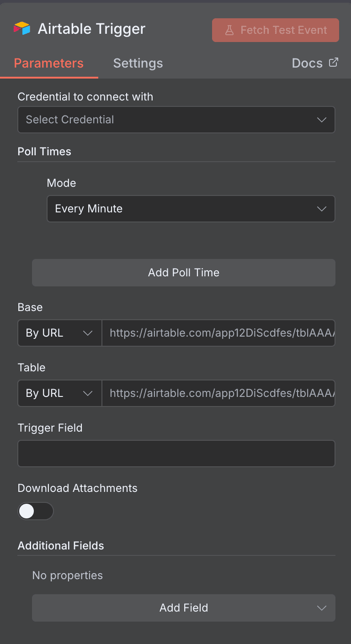Image resolution: width=351 pixels, height=644 pixels.
Task: Open the Select Credential dropdown
Action: click(176, 119)
